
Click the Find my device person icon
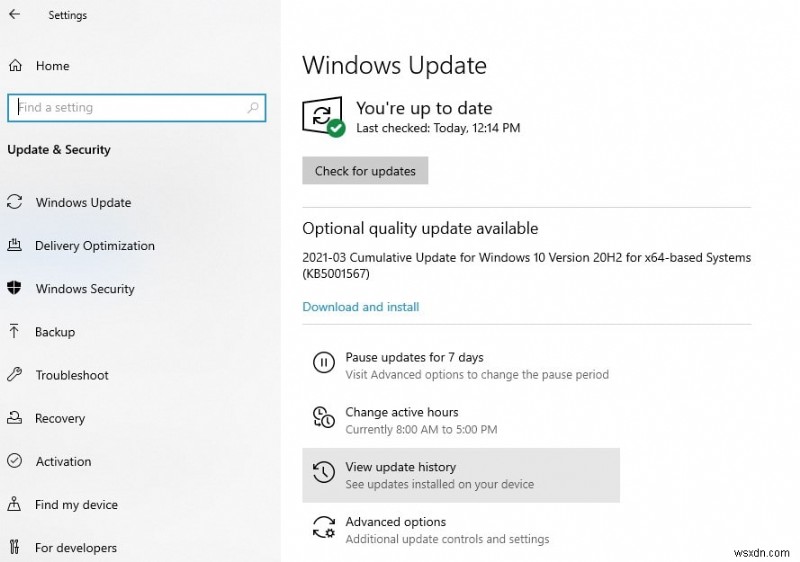14,504
